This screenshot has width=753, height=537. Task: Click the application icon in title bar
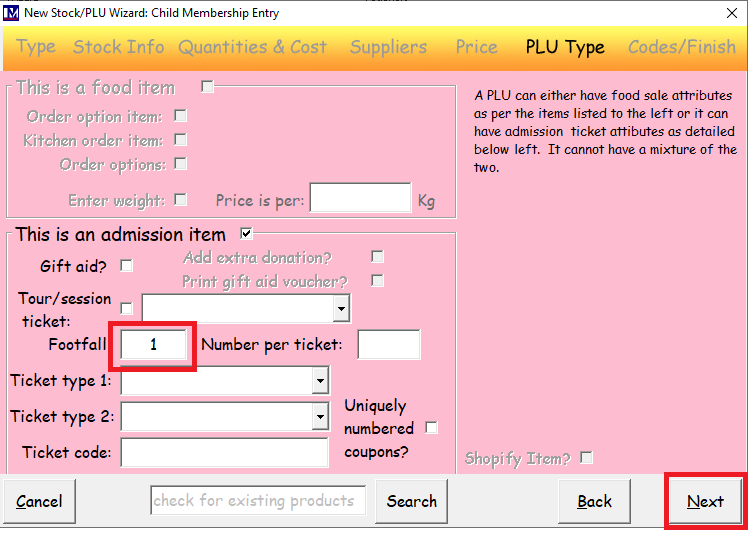[x=11, y=12]
